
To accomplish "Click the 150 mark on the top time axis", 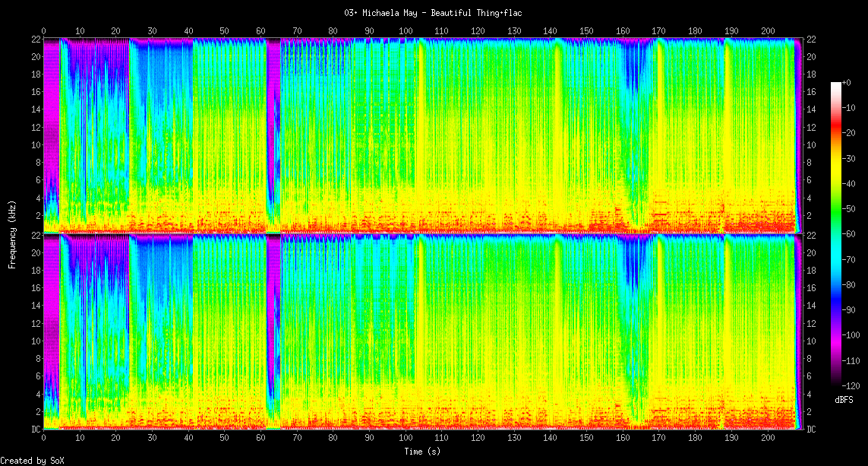I will (x=586, y=30).
